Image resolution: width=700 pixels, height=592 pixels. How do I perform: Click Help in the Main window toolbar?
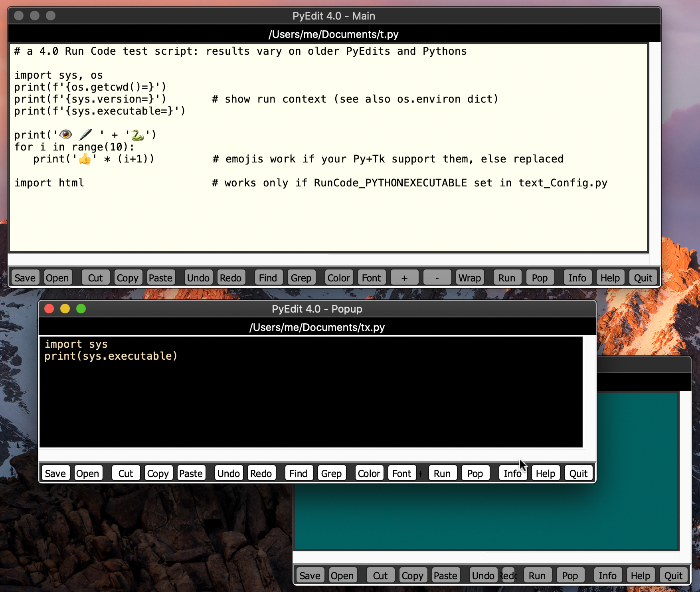point(610,277)
